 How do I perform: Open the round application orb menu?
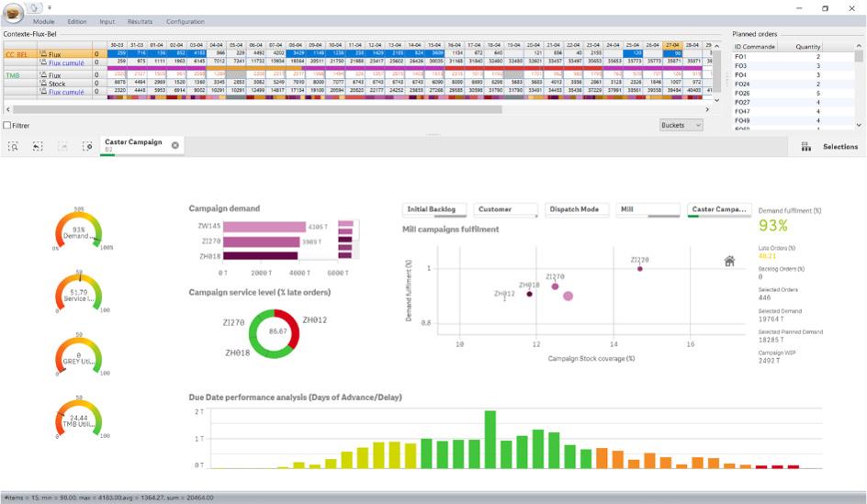point(13,13)
